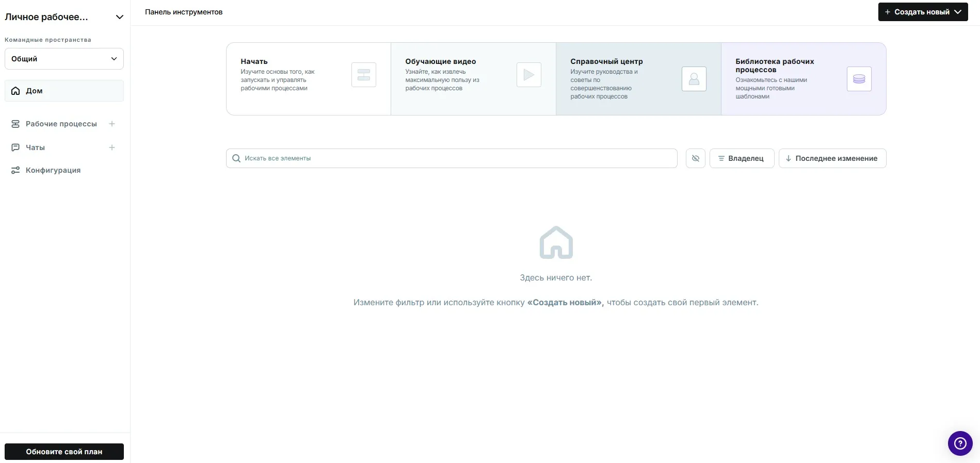Open Конфигурация in the sidebar
Screen dimensions: 980x463
tap(53, 170)
